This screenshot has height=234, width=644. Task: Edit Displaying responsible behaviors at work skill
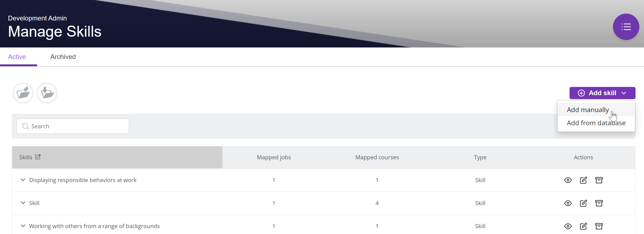click(583, 180)
